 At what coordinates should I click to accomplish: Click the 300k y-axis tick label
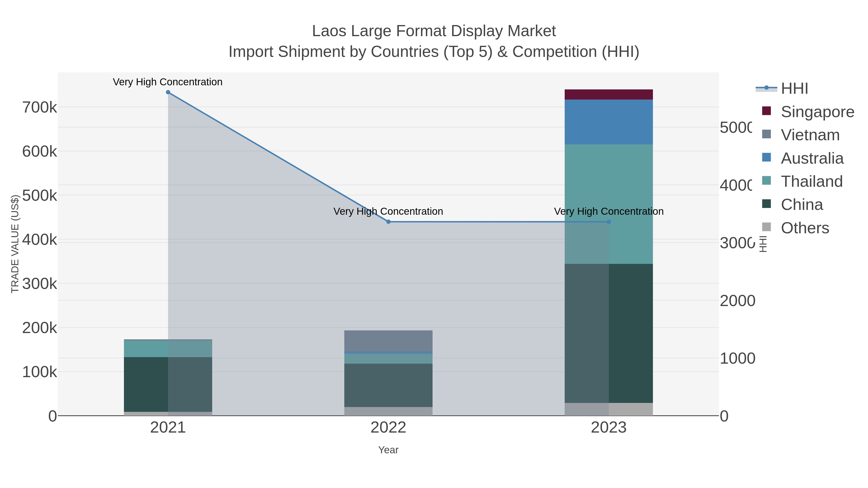(x=40, y=284)
